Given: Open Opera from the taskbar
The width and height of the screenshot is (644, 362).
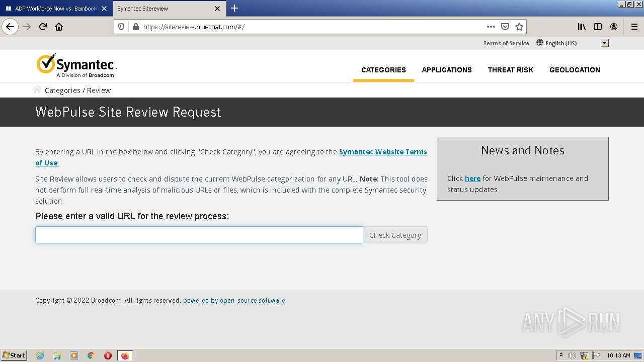Looking at the screenshot, I should [x=108, y=355].
